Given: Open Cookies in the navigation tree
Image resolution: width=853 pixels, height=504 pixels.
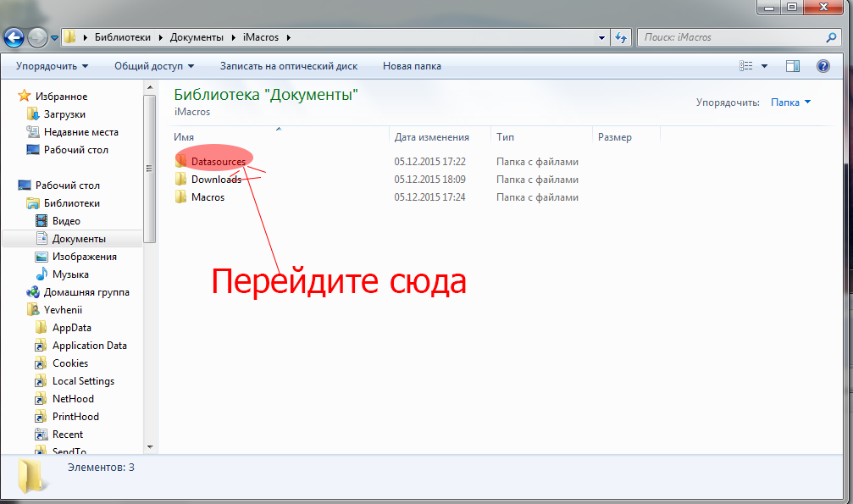Looking at the screenshot, I should pyautogui.click(x=69, y=363).
